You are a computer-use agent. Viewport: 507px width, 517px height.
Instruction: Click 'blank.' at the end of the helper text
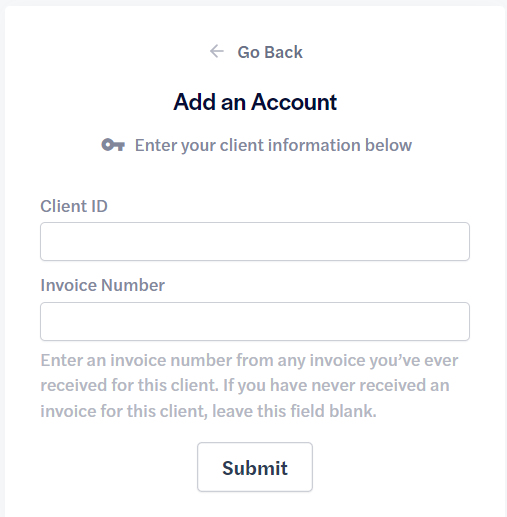[x=353, y=411]
